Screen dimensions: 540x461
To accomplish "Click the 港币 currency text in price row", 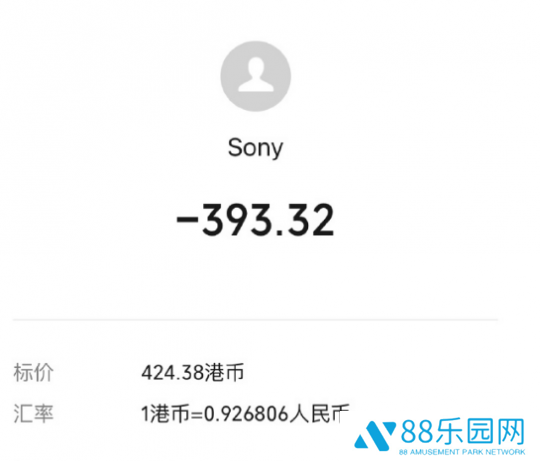I will coord(224,373).
